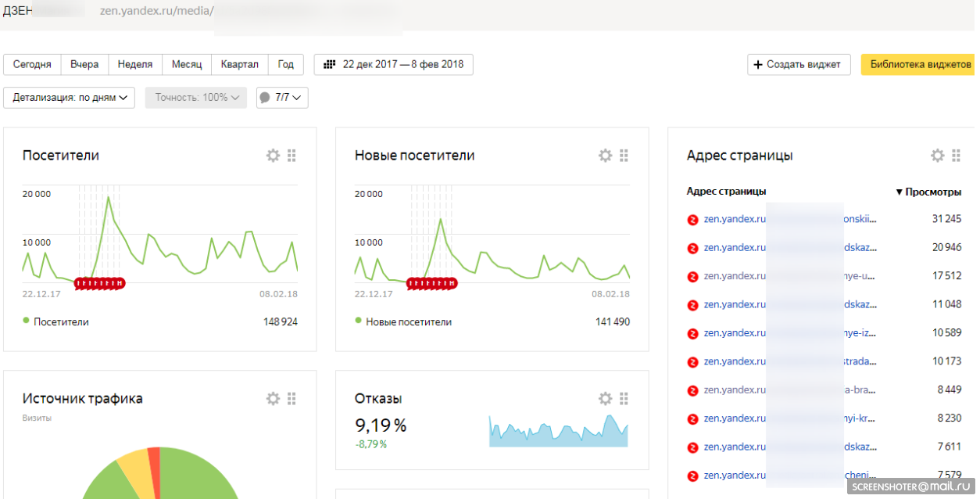The height and width of the screenshot is (499, 980).
Task: Open the Точность: 100% dropdown
Action: click(195, 98)
